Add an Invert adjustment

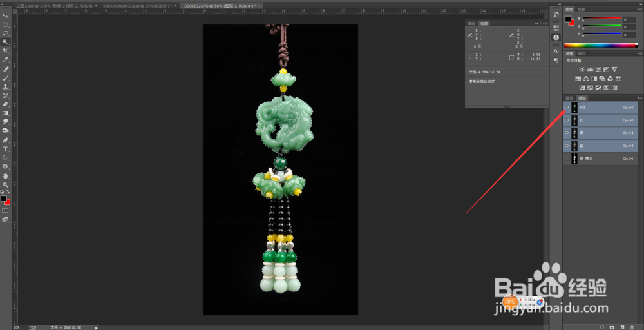582,88
